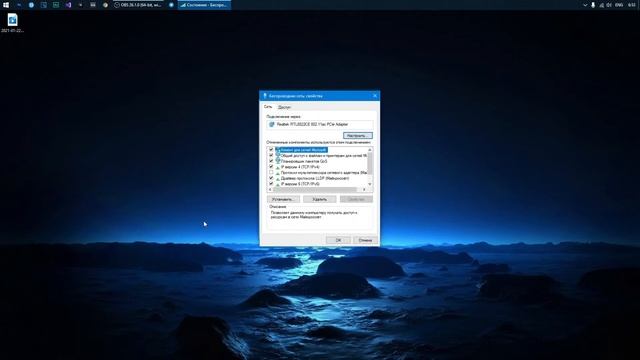Select the LLDP protocol driver row
Image resolution: width=640 pixels, height=360 pixels.
click(x=315, y=178)
